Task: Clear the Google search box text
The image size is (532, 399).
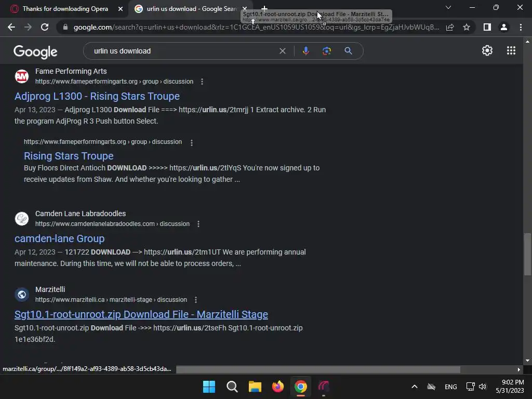Action: coord(282,51)
